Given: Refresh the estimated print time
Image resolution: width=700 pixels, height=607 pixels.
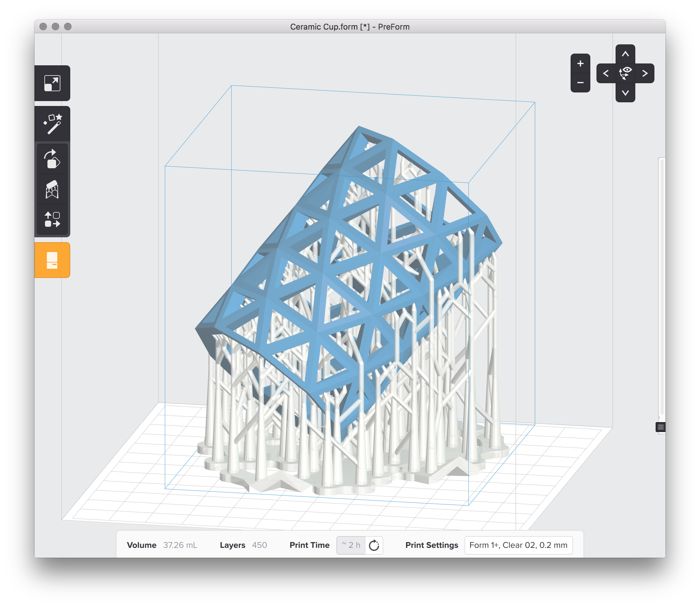Looking at the screenshot, I should (373, 545).
